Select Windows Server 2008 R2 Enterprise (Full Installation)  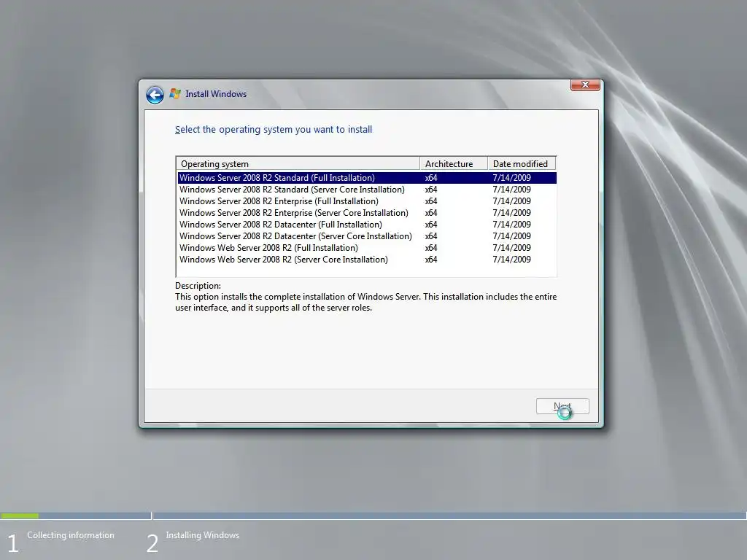coord(367,201)
